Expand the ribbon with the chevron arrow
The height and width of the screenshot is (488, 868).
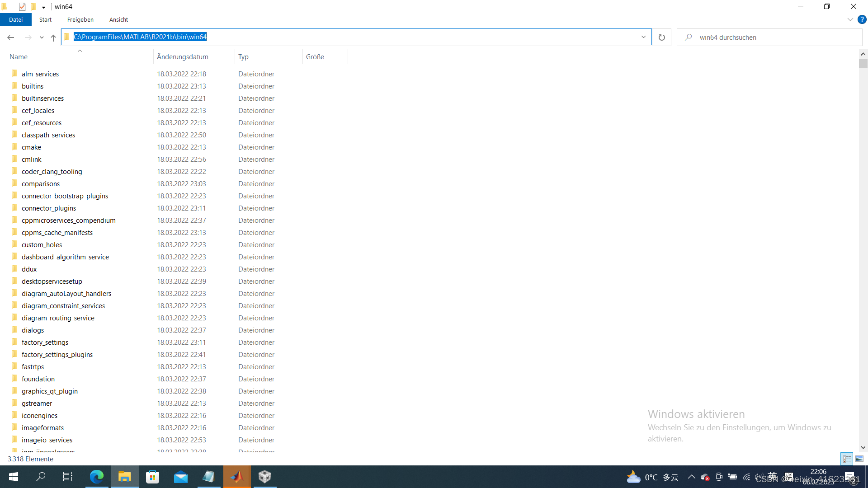pos(850,19)
